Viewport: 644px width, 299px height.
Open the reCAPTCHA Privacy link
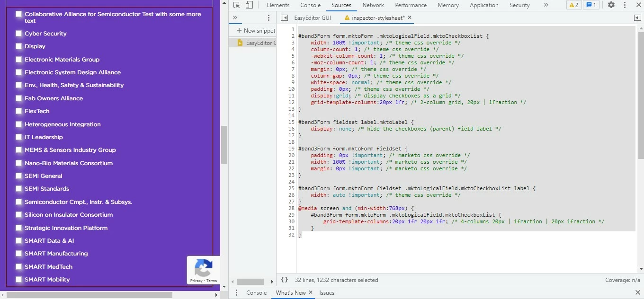(197, 281)
